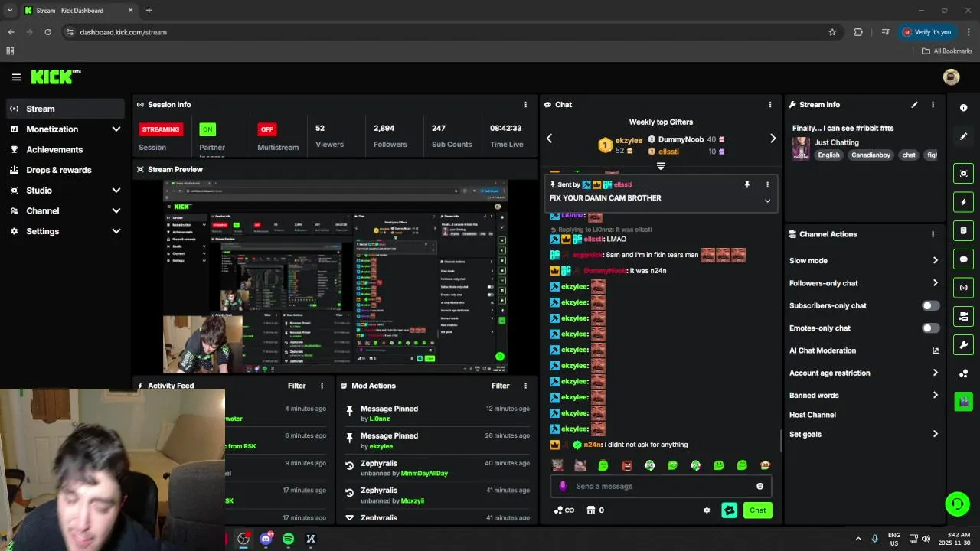The width and height of the screenshot is (980, 551).
Task: Show previous Weekly top Gifters page
Action: pos(549,139)
